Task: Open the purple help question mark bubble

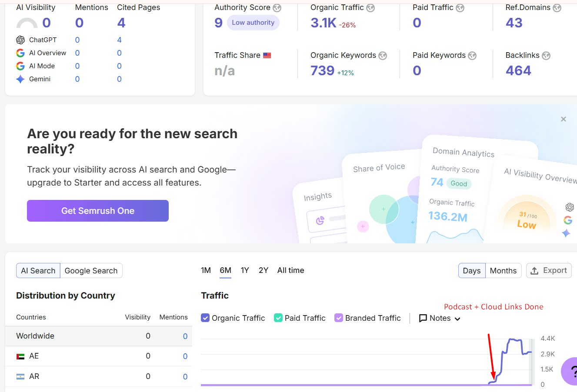Action: click(569, 371)
